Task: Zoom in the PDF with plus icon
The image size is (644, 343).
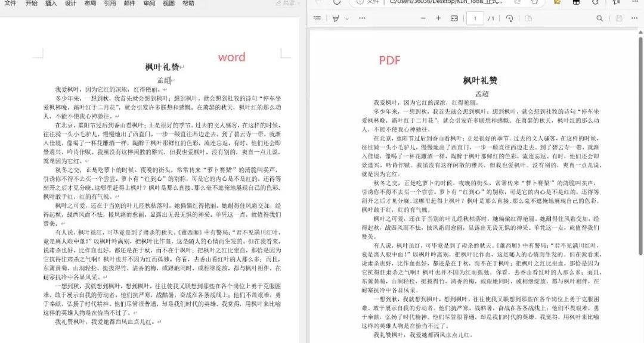Action: point(438,18)
